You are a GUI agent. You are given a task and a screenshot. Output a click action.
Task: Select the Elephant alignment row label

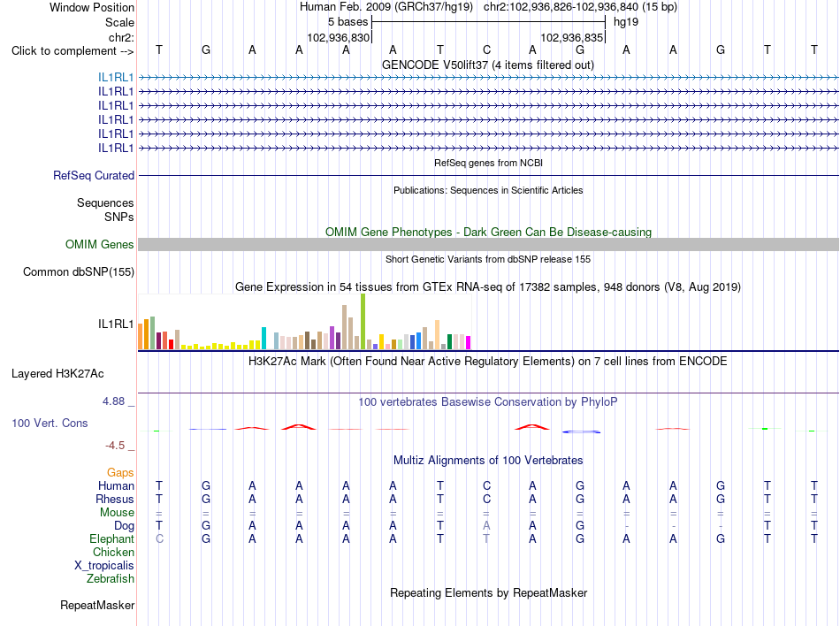[x=112, y=538]
